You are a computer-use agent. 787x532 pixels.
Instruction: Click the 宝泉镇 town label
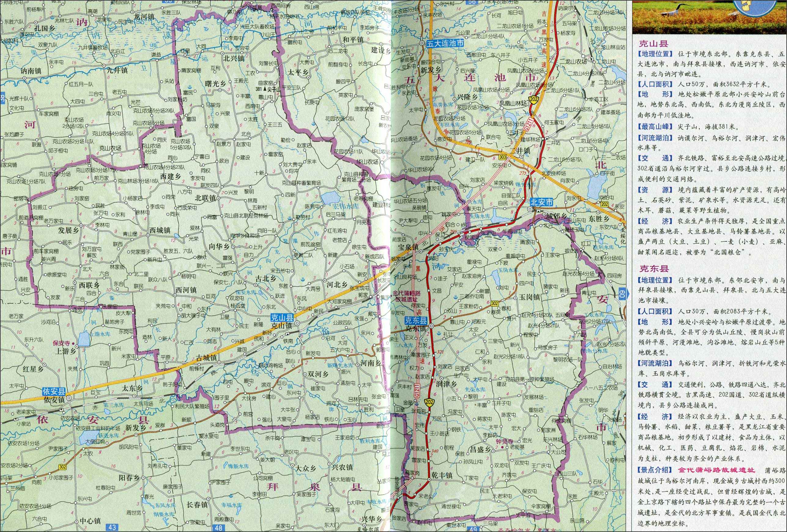click(x=408, y=247)
